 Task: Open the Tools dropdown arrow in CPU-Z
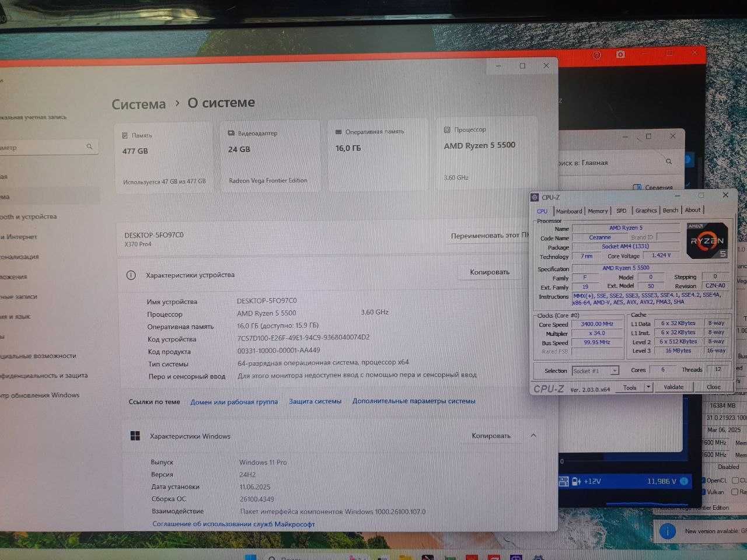coord(648,387)
